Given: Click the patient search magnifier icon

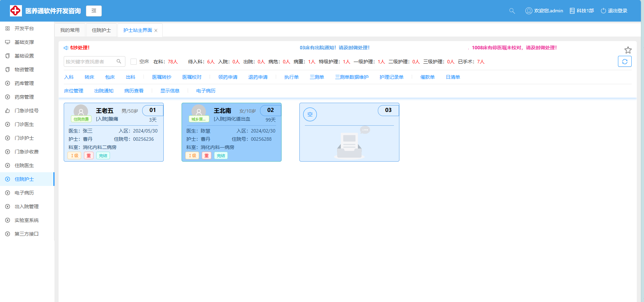Looking at the screenshot, I should coord(119,62).
